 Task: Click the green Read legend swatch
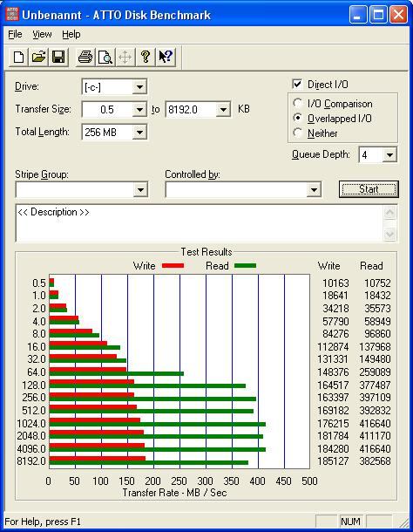(245, 266)
